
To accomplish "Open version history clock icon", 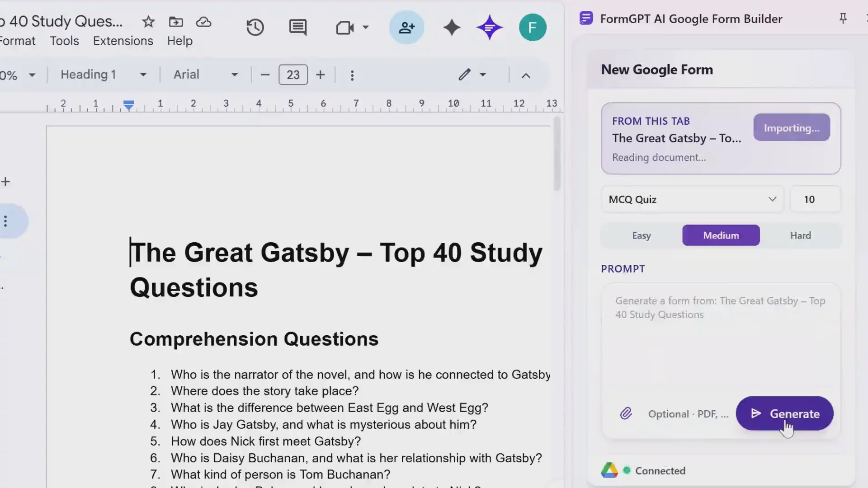I will 255,28.
